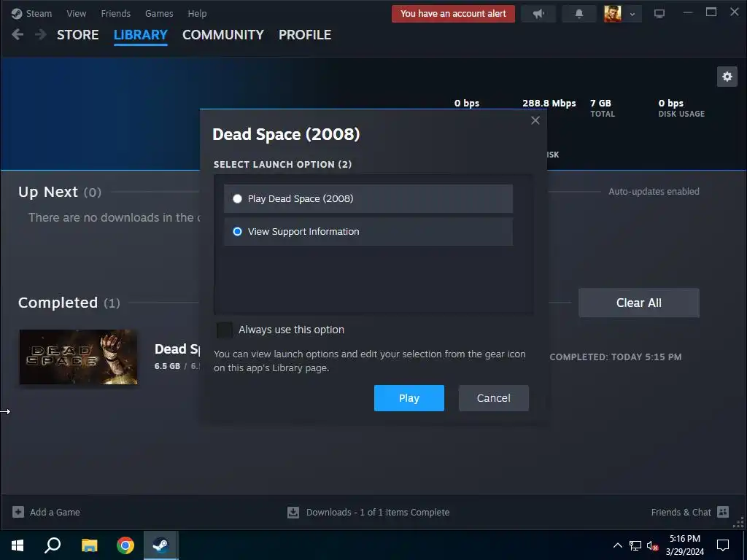Open the announcements megaphone icon

click(538, 14)
